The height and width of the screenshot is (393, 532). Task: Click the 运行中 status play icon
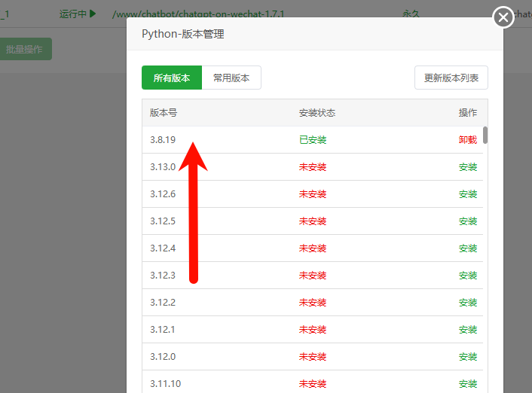[93, 14]
